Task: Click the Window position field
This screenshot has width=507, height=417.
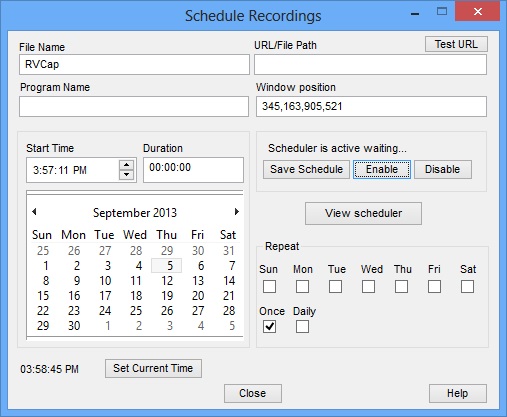Action: [371, 106]
